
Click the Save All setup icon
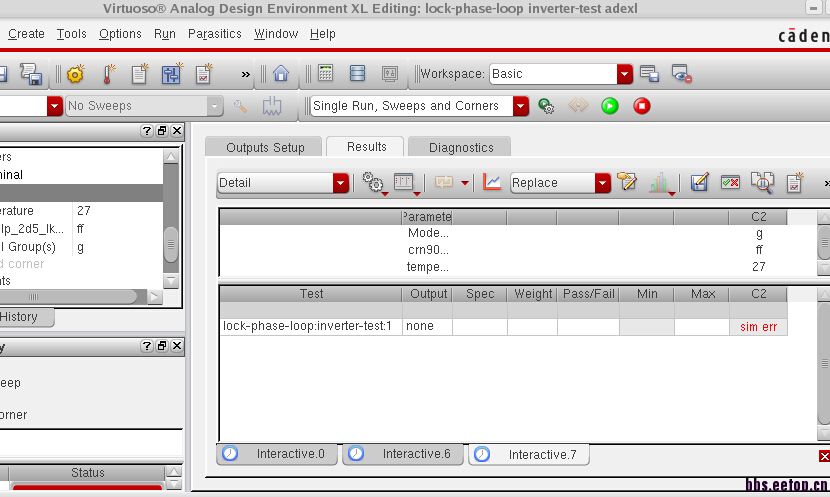coord(31,74)
